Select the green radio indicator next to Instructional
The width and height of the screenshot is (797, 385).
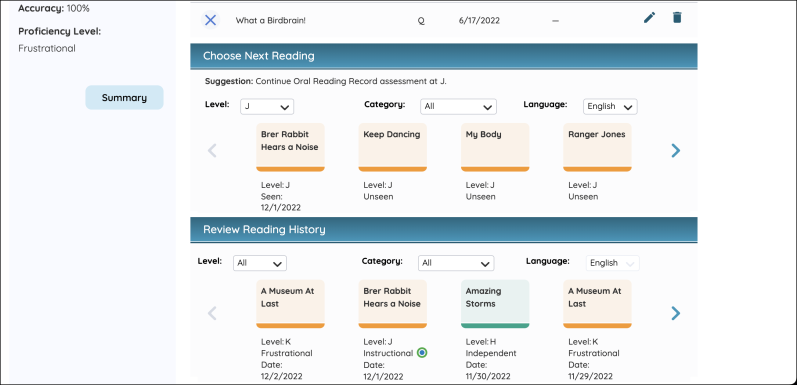tap(422, 352)
